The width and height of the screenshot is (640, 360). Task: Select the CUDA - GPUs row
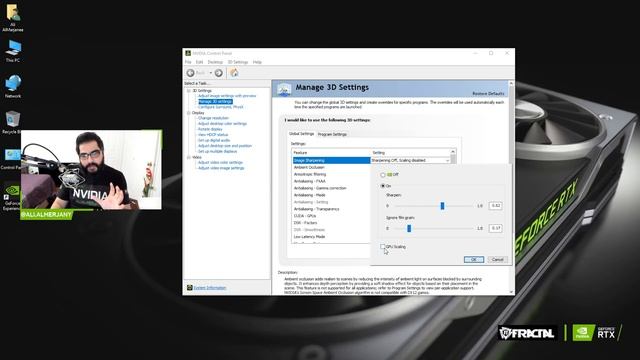click(331, 216)
